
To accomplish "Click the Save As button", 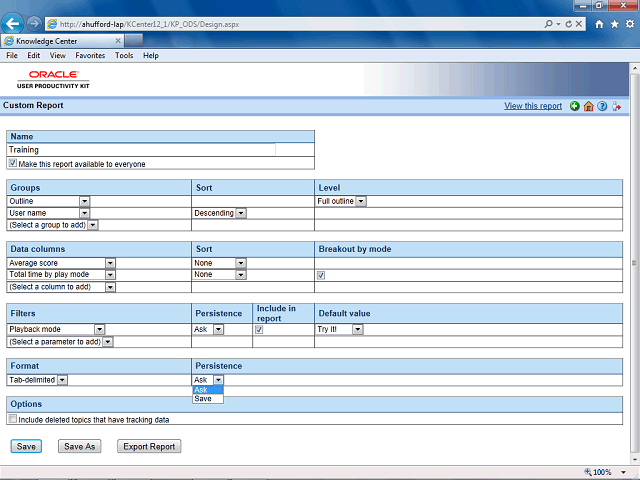I will (80, 447).
